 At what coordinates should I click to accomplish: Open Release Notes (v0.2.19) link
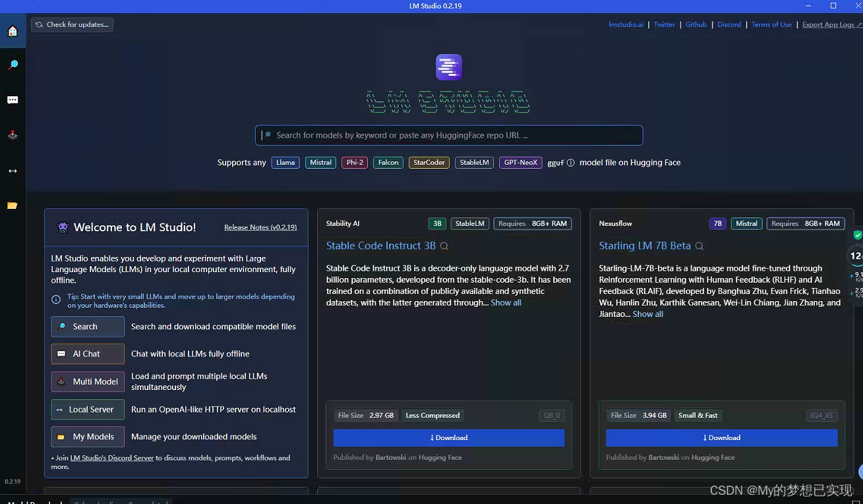[260, 227]
